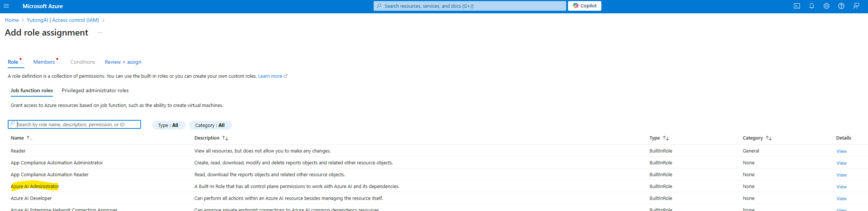Sort roles by Description column

click(211, 138)
